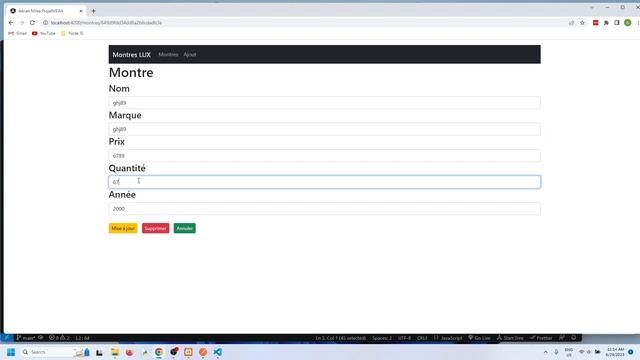640x360 pixels.
Task: Open the YouTube bookmark
Action: [x=44, y=33]
